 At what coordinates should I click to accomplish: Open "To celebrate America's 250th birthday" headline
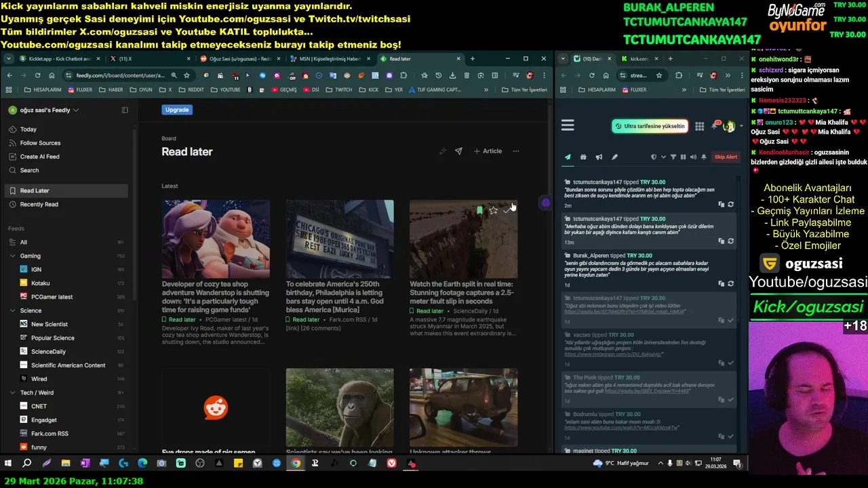coord(336,297)
